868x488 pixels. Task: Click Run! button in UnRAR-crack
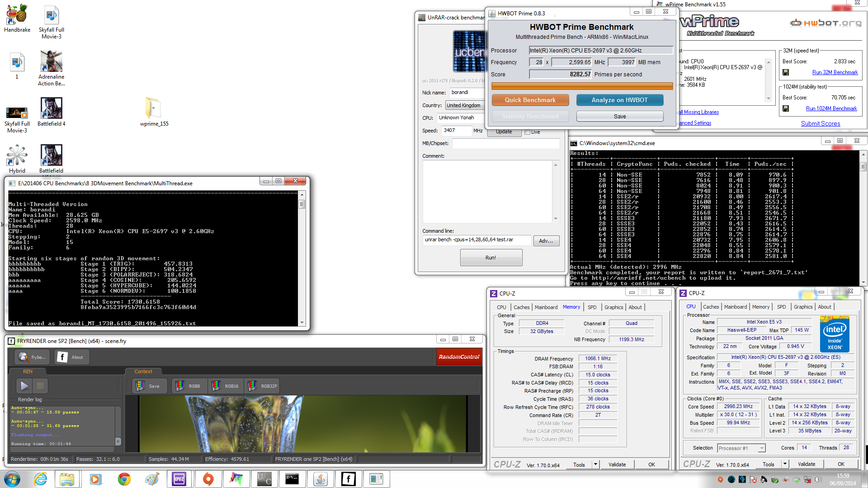(x=491, y=258)
